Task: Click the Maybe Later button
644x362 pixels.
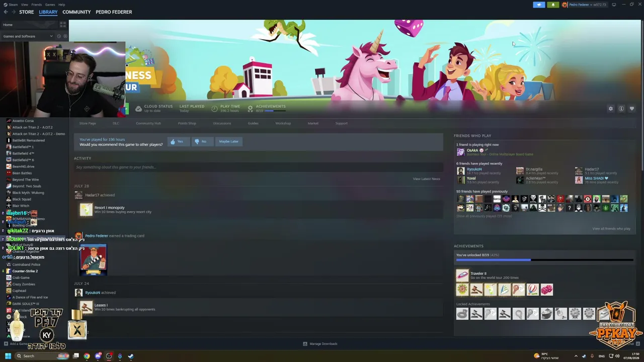Action: click(x=228, y=141)
